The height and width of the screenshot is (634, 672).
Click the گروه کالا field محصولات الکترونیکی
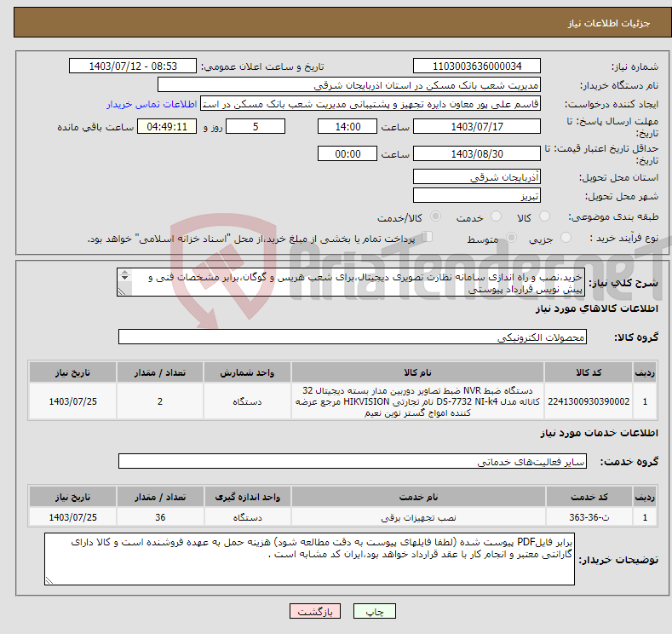tap(353, 337)
